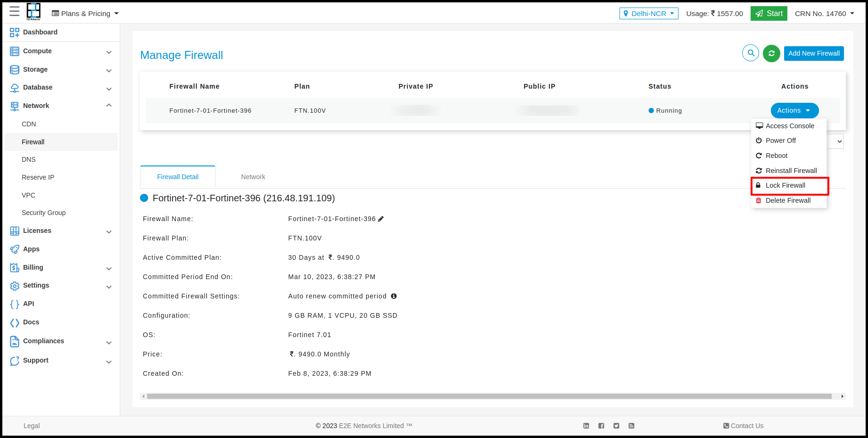Open Reserve IP under Network
This screenshot has height=438, width=868.
click(38, 177)
